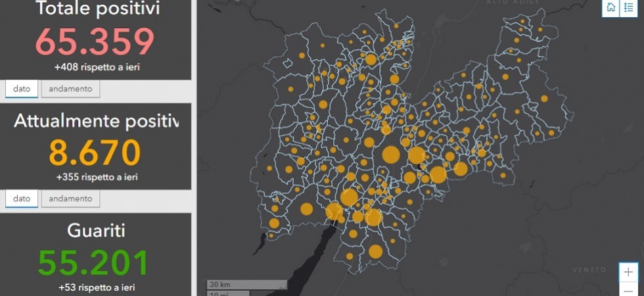Zoom out with the minus button
This screenshot has height=296, width=644.
[628, 289]
